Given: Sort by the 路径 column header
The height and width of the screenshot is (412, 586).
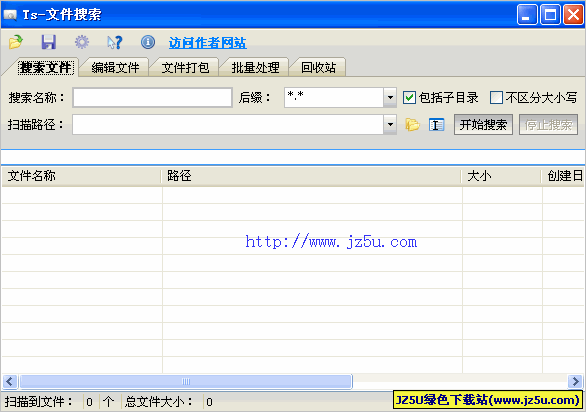Looking at the screenshot, I should click(311, 176).
